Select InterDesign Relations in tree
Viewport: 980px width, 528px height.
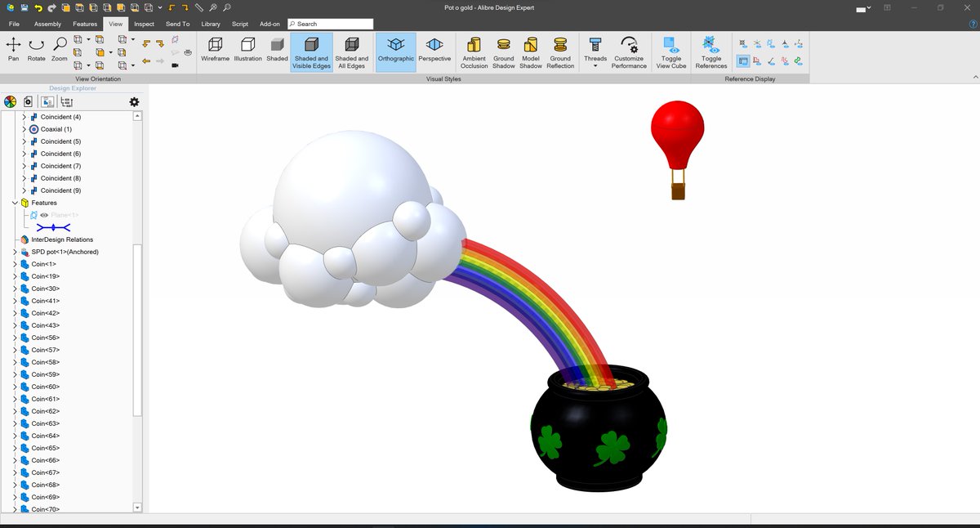tap(62, 239)
